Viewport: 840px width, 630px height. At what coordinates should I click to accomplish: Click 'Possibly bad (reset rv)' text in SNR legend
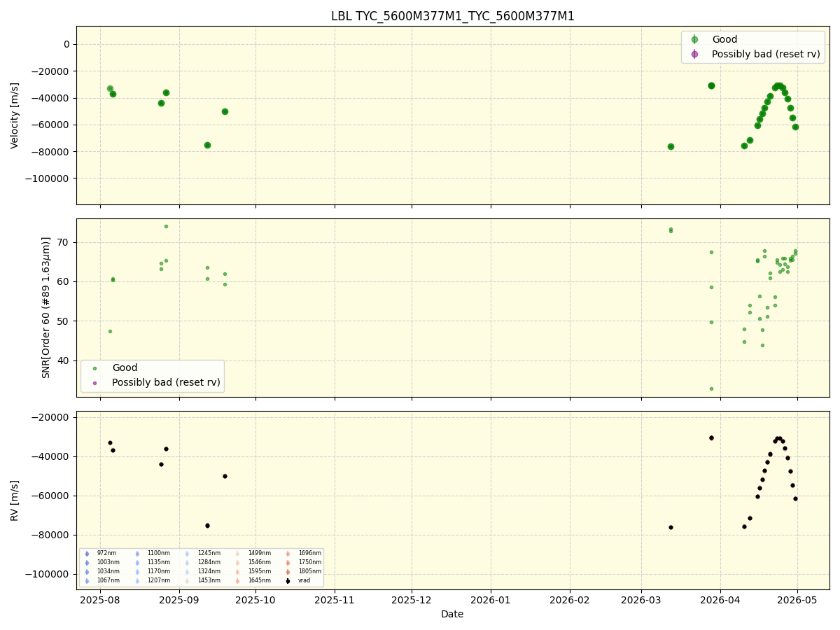click(166, 383)
